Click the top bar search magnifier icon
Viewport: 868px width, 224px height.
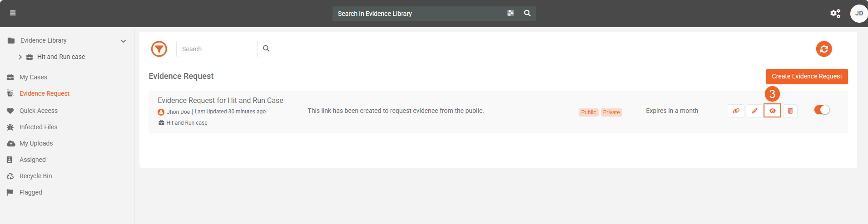click(527, 13)
